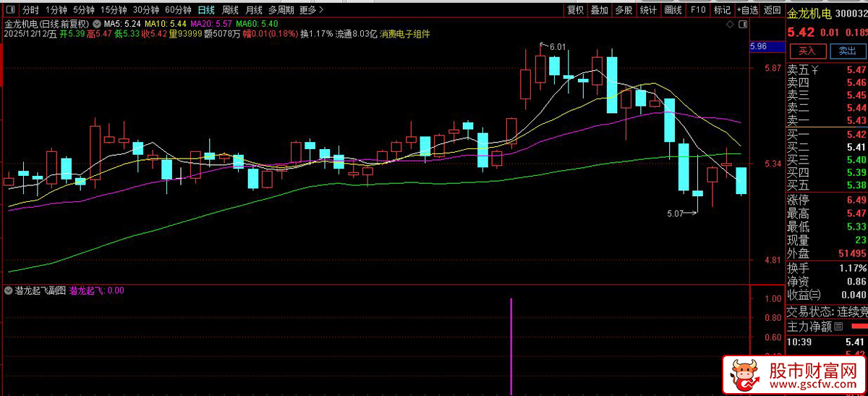Select the 5.96 price axis marker
The height and width of the screenshot is (396, 868).
pos(767,46)
